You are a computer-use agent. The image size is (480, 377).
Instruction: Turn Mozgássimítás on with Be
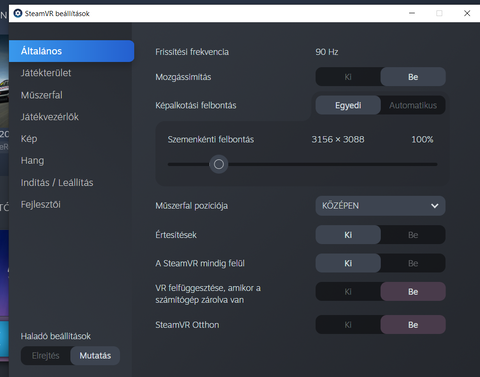pos(413,77)
